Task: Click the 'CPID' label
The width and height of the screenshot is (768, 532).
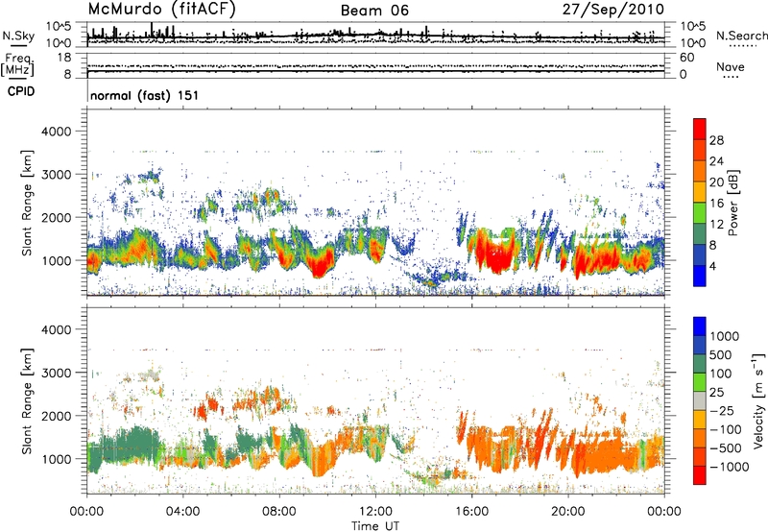Action: (x=21, y=91)
